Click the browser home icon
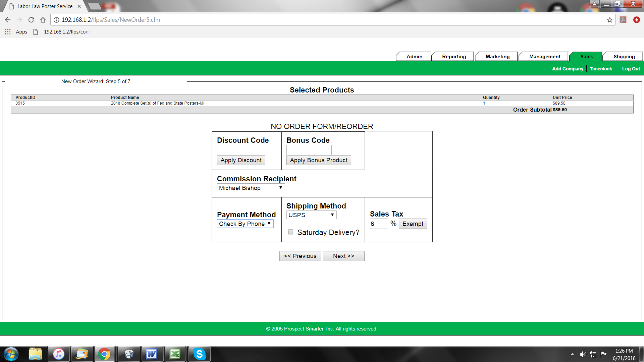This screenshot has height=362, width=644. coord(43,20)
